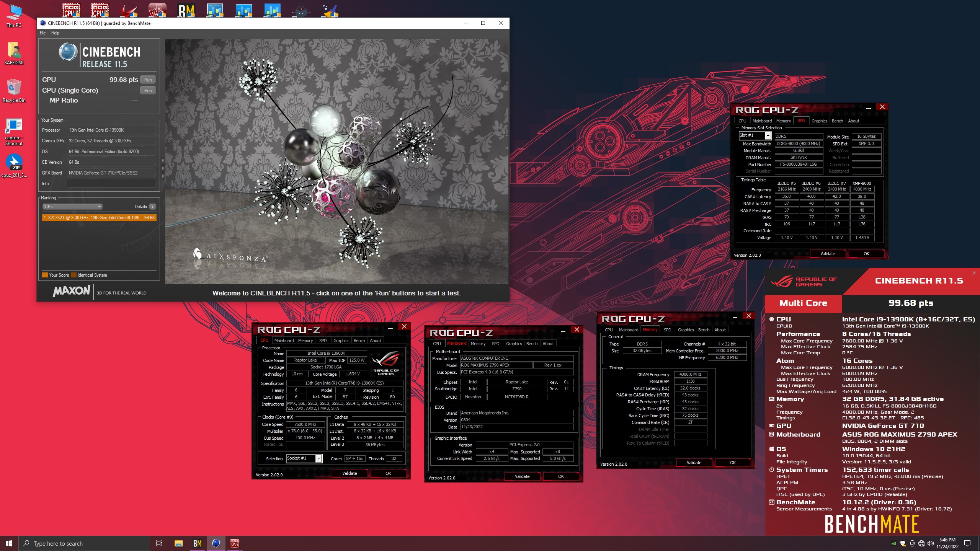Expand ranking Details arrow in Cinebench
Viewport: 980px width, 551px height.
(x=153, y=207)
